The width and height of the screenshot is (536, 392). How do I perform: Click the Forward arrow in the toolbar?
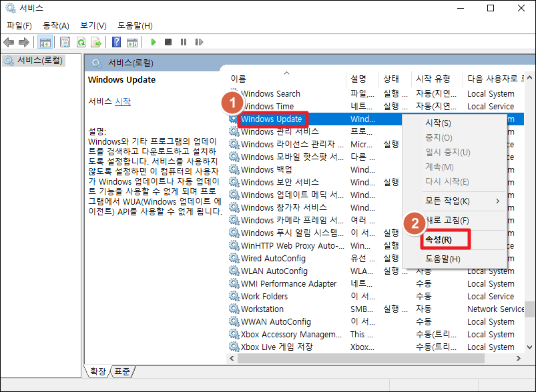(x=23, y=43)
